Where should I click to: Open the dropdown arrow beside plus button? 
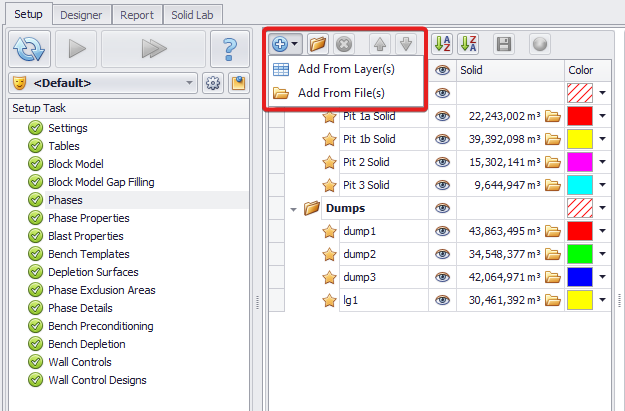click(295, 44)
